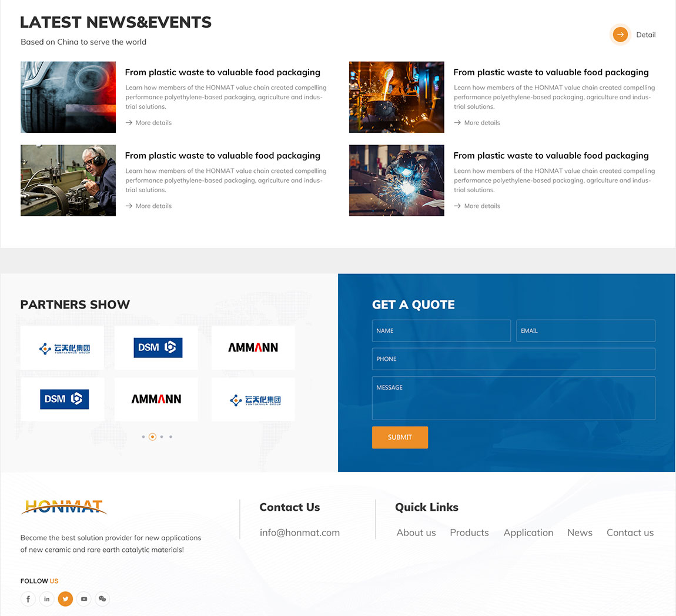The height and width of the screenshot is (616, 676).
Task: Click the orange Twitter icon
Action: click(65, 599)
